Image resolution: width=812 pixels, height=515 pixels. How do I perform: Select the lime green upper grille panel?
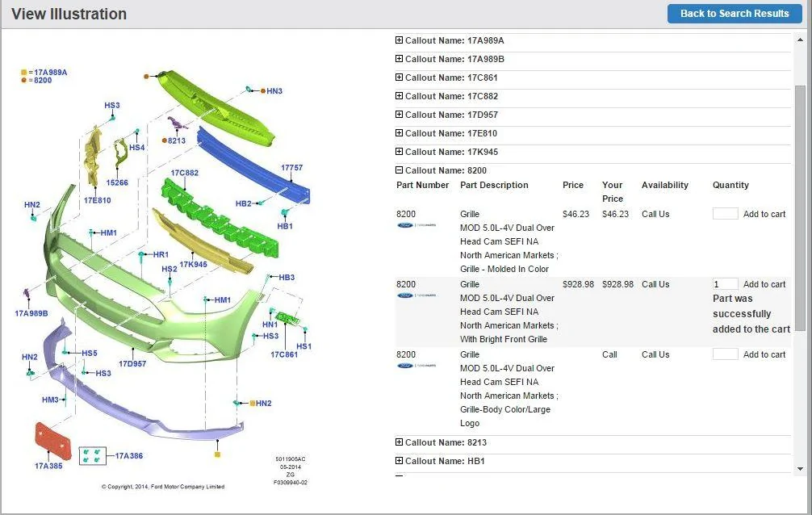click(215, 108)
